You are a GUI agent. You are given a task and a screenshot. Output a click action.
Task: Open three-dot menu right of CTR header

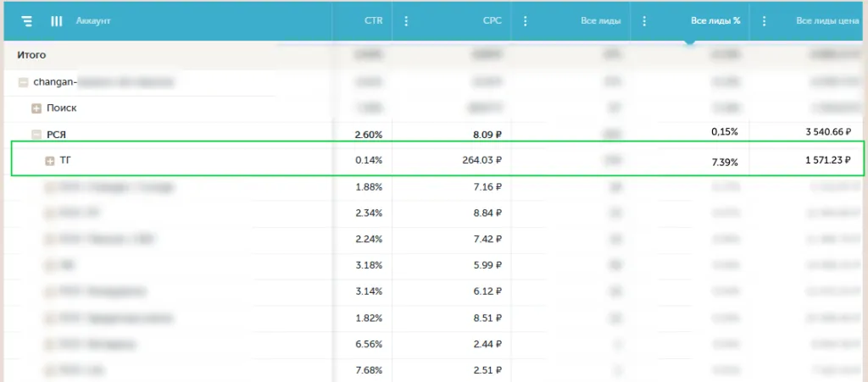406,21
